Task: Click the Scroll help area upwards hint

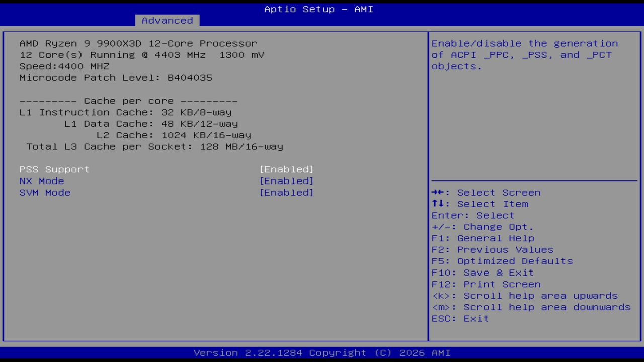Action: (525, 297)
